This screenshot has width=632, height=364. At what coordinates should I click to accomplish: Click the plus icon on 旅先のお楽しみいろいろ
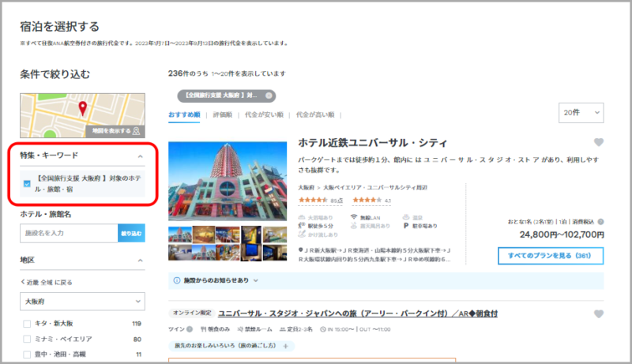point(286,346)
